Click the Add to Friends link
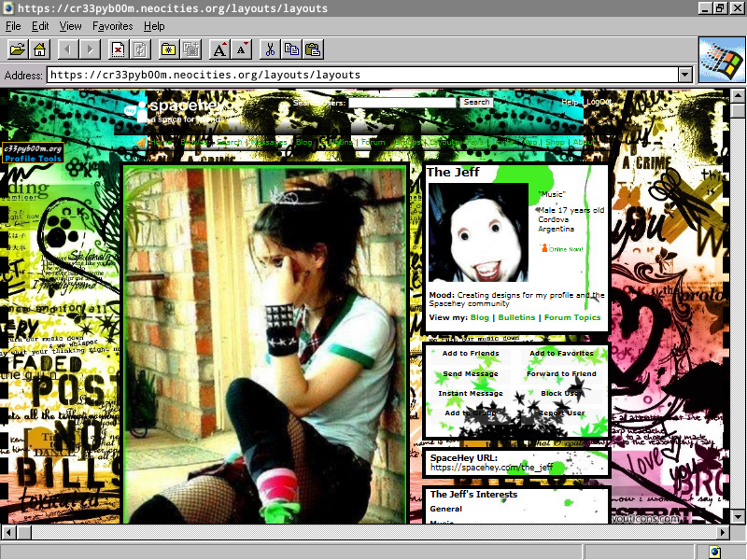Image resolution: width=747 pixels, height=560 pixels. tap(471, 354)
